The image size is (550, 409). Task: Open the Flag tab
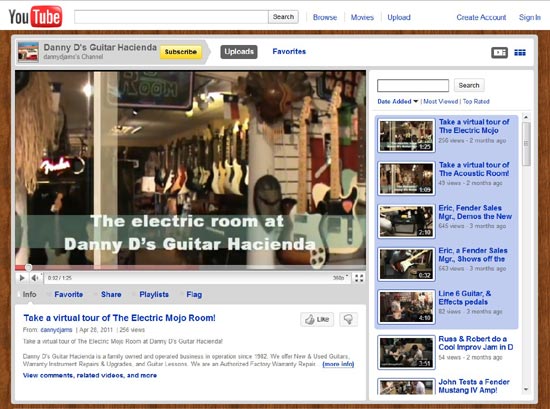(194, 295)
